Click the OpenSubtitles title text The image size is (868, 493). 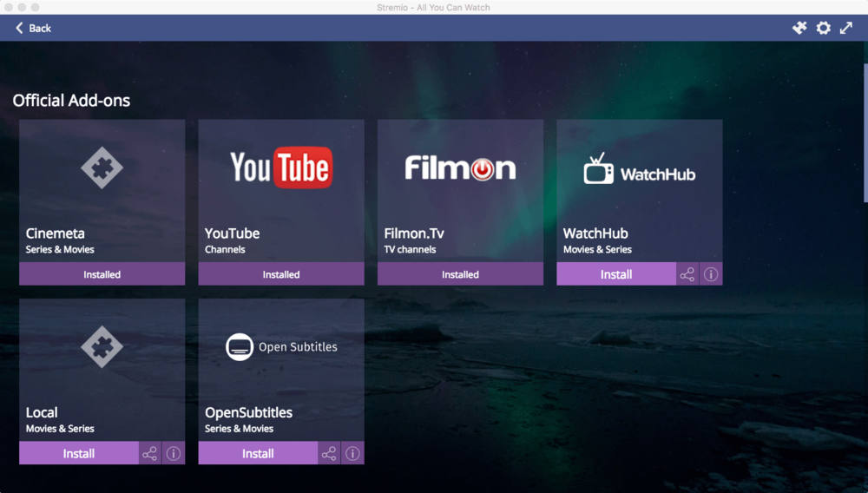248,413
